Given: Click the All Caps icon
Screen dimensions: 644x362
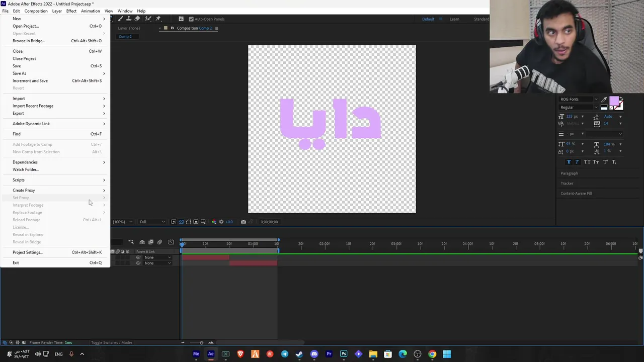Looking at the screenshot, I should (x=587, y=162).
